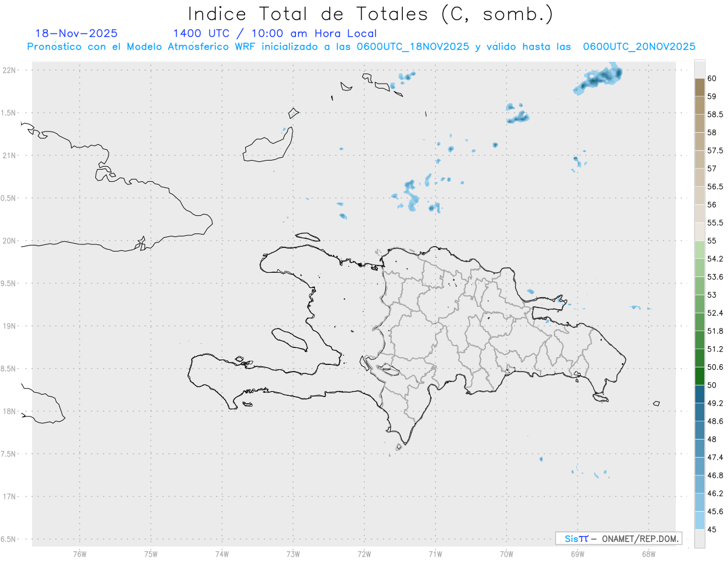This screenshot has width=728, height=562.
Task: Click the color scale label "45"
Action: coord(712,529)
